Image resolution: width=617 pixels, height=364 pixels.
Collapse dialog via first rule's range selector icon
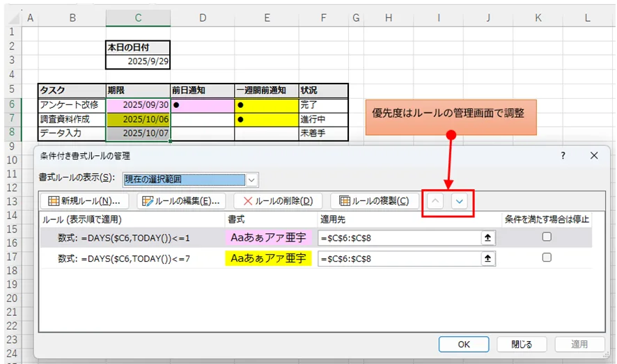488,238
